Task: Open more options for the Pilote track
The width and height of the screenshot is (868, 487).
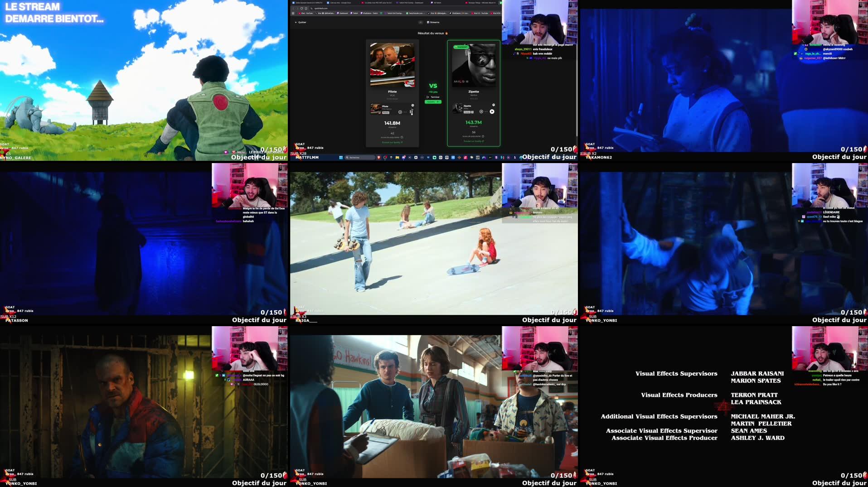Action: tap(405, 112)
